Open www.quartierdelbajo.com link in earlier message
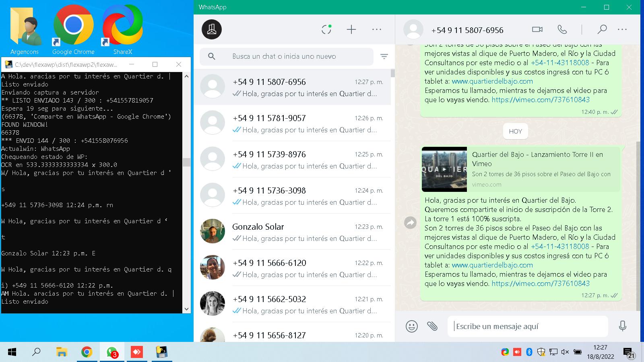This screenshot has height=362, width=644. pos(492,81)
